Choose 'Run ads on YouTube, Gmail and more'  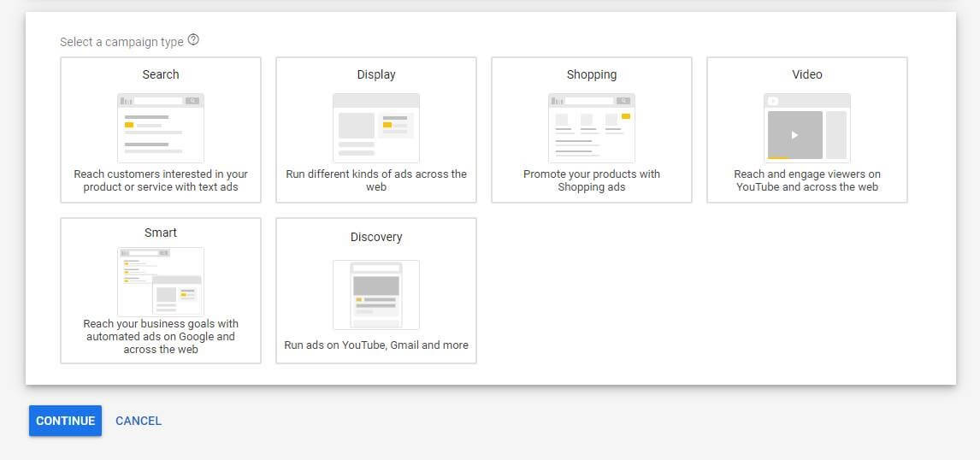click(x=376, y=345)
